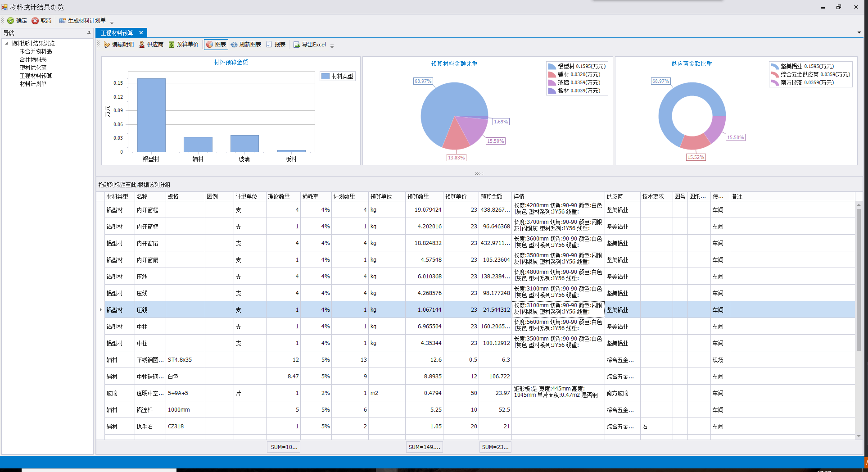This screenshot has height=472, width=868.
Task: Sort by the 预算金额 column header
Action: [491, 196]
